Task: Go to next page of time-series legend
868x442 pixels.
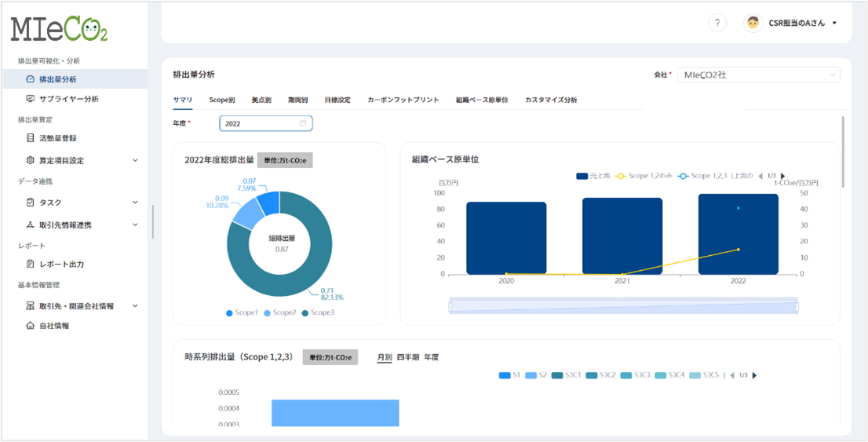Action: [754, 375]
